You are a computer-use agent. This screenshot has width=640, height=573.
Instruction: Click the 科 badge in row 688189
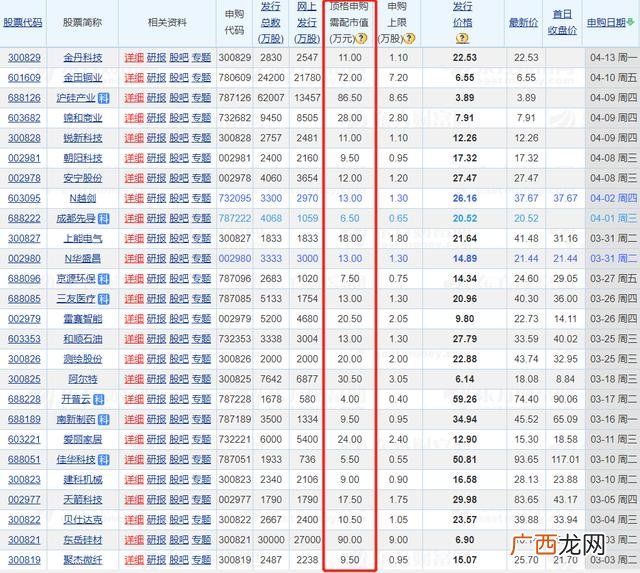coord(104,420)
